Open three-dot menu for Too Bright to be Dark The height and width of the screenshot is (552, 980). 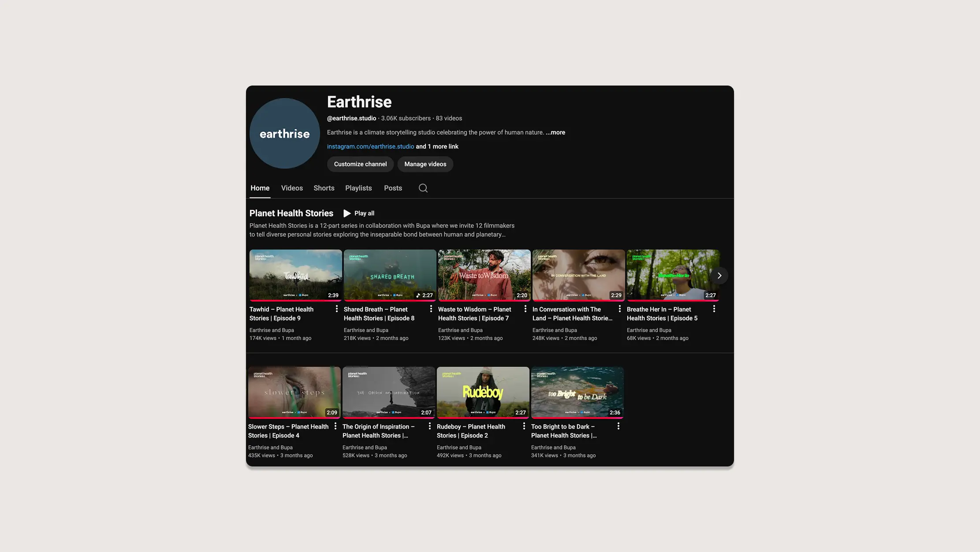(x=618, y=426)
